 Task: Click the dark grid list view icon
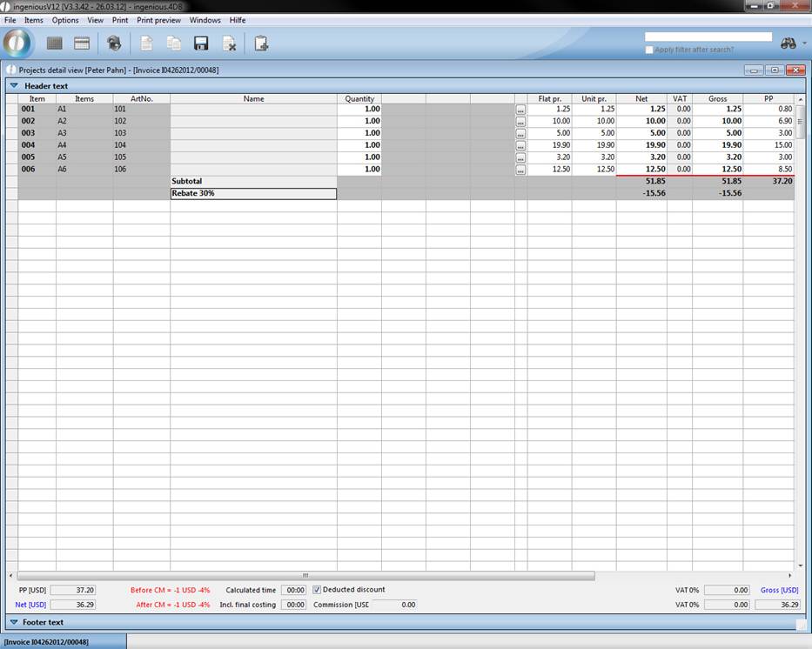(55, 43)
